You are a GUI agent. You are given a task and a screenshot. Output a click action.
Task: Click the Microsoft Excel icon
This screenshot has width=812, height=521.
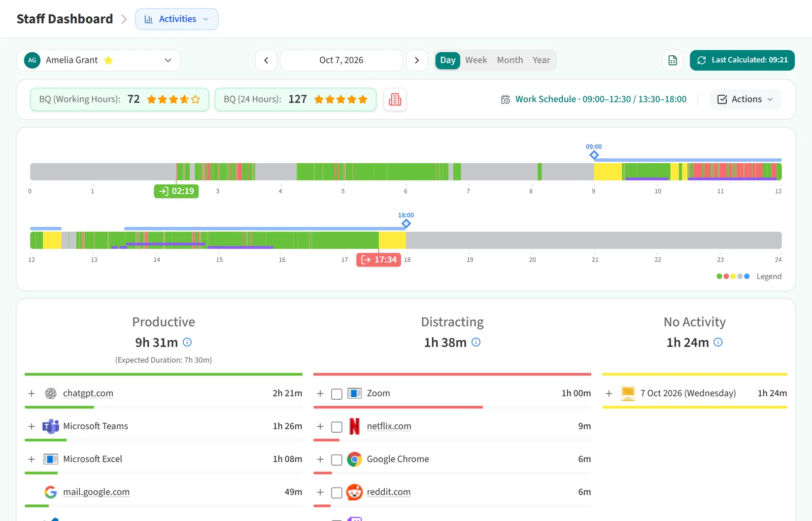point(51,459)
